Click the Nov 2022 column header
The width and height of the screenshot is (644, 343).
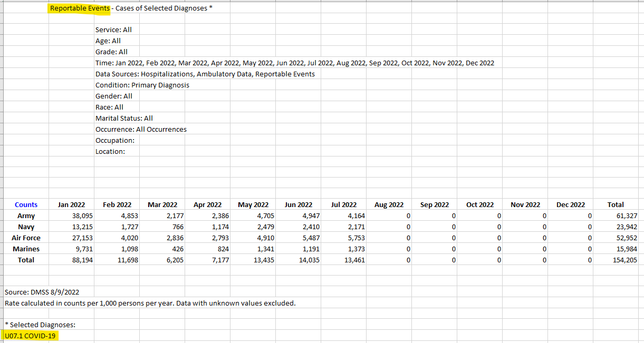[525, 204]
